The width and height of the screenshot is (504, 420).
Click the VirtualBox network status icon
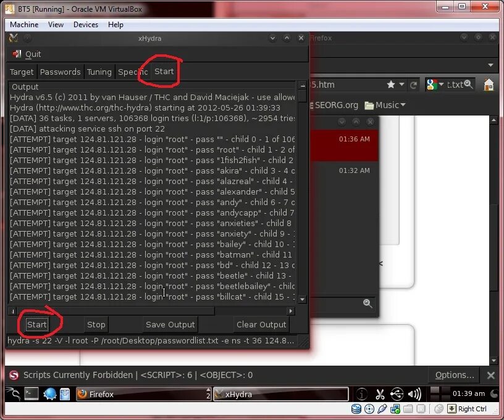[x=395, y=409]
